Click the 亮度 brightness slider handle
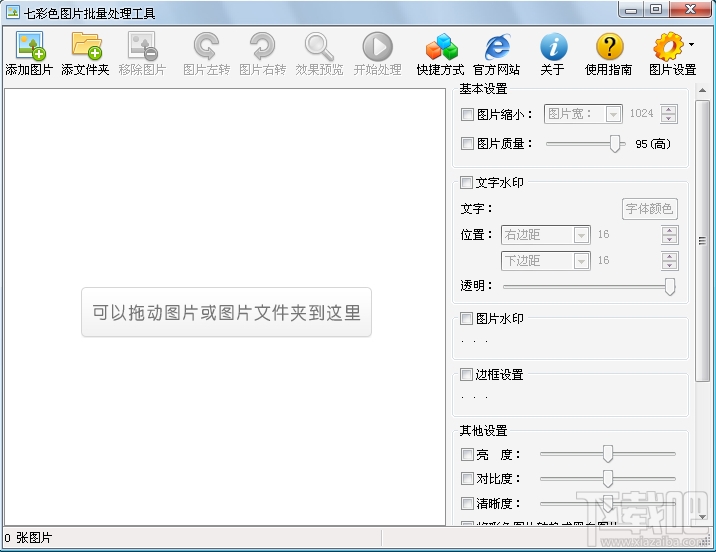Viewport: 716px width, 552px height. (607, 454)
